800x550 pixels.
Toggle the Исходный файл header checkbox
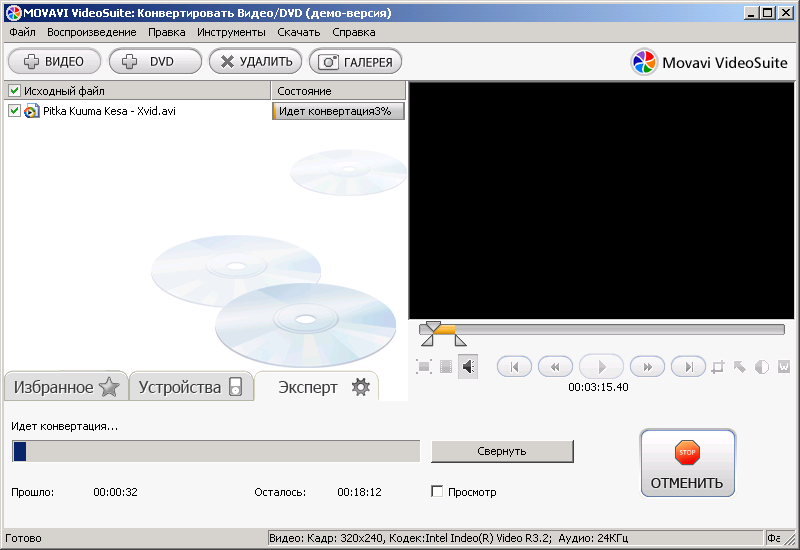click(x=14, y=91)
